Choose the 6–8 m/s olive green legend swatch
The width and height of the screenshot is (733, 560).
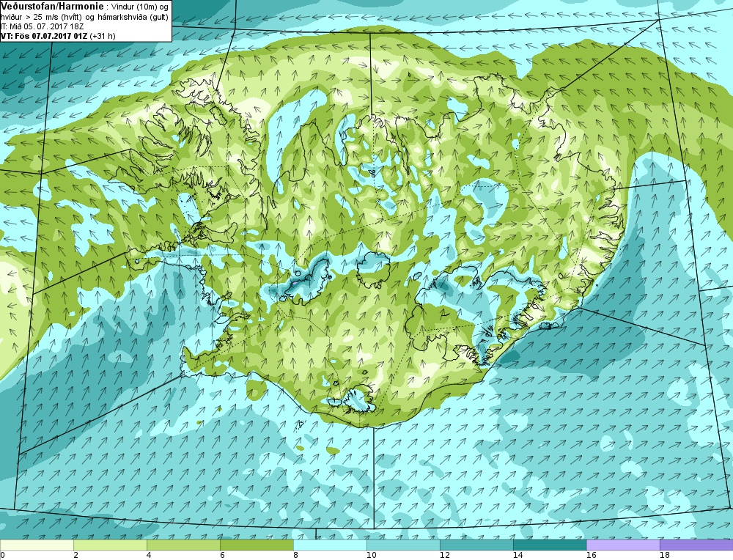tap(257, 545)
